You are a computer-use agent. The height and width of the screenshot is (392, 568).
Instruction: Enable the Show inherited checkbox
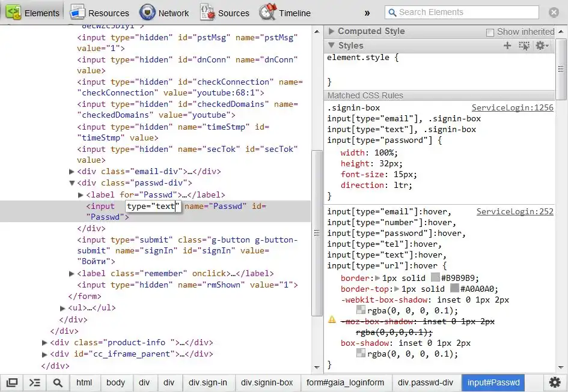490,32
